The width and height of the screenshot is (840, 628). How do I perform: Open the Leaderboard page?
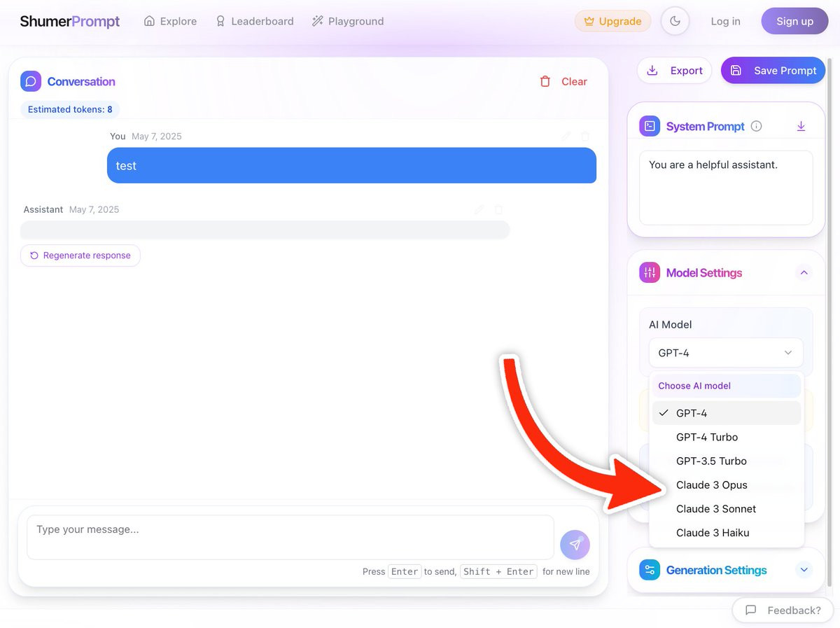(x=254, y=21)
